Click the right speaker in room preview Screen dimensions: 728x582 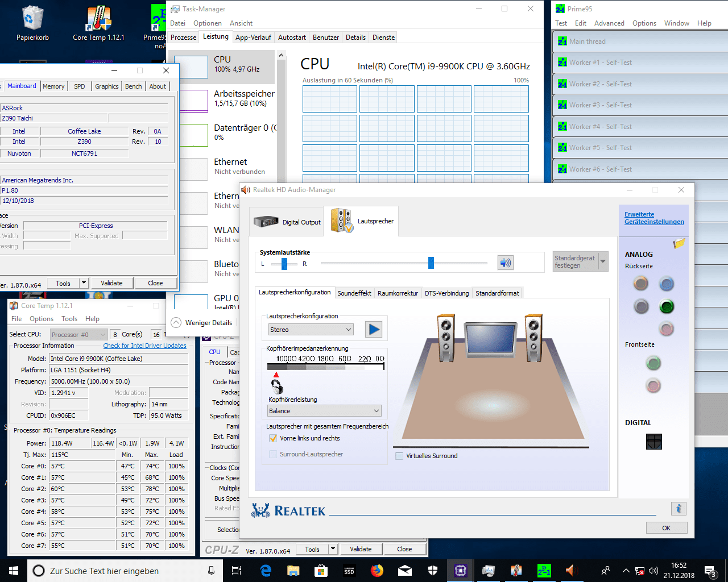533,339
